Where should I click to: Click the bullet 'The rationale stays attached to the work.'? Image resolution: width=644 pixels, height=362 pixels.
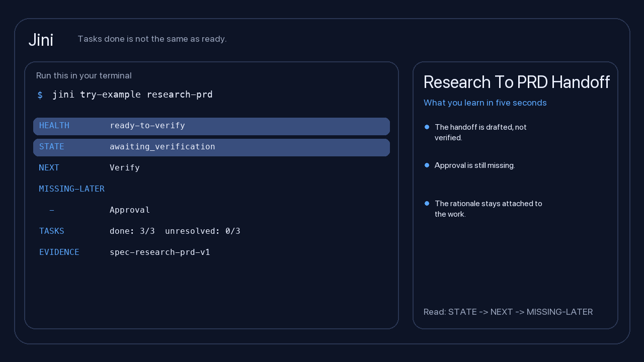489,209
